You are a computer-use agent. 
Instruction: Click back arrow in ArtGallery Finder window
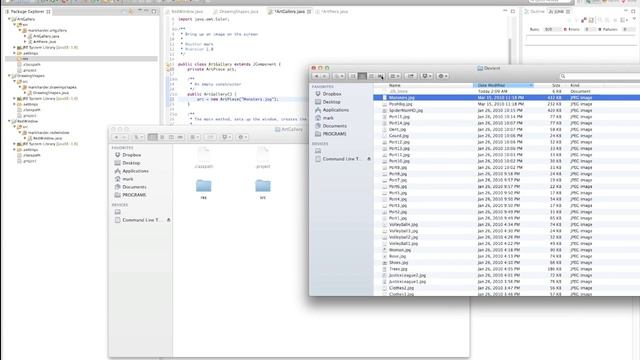click(x=116, y=137)
